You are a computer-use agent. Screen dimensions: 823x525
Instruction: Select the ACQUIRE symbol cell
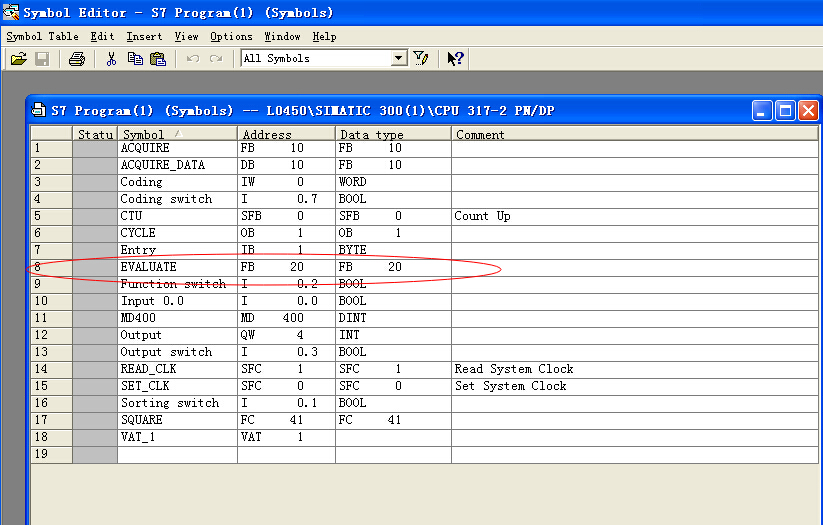point(177,148)
